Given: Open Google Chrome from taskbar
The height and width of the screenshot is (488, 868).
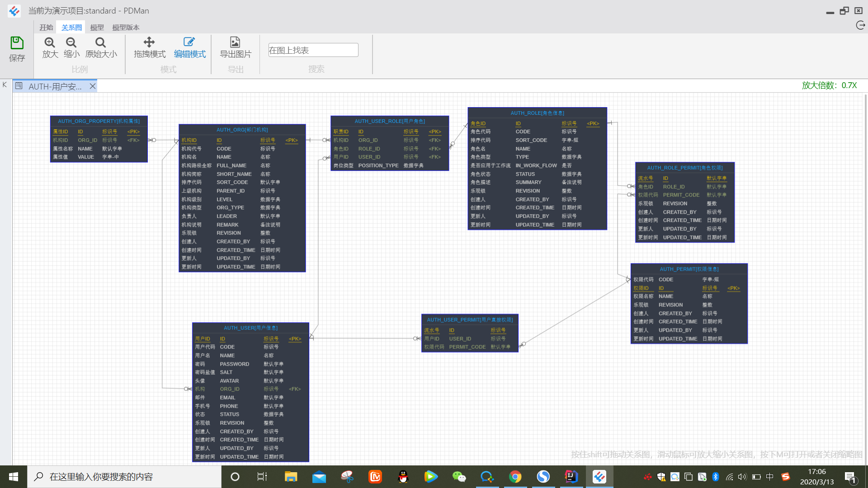Looking at the screenshot, I should click(515, 477).
